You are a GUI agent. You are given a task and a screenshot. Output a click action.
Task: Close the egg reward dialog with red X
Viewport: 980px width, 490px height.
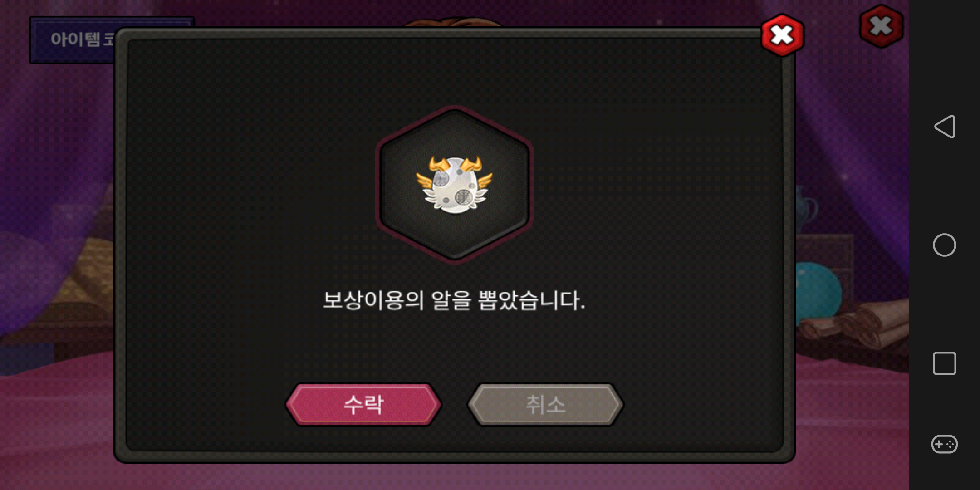(x=782, y=35)
